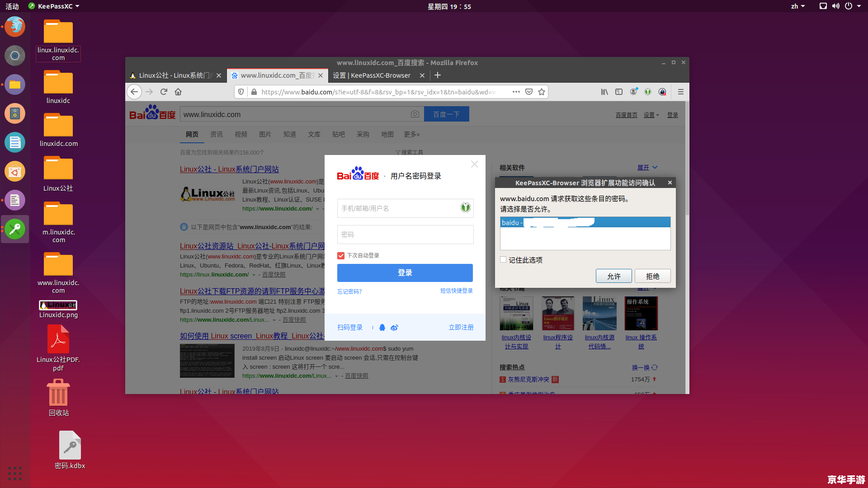Click the 活动 Activities button

(12, 6)
